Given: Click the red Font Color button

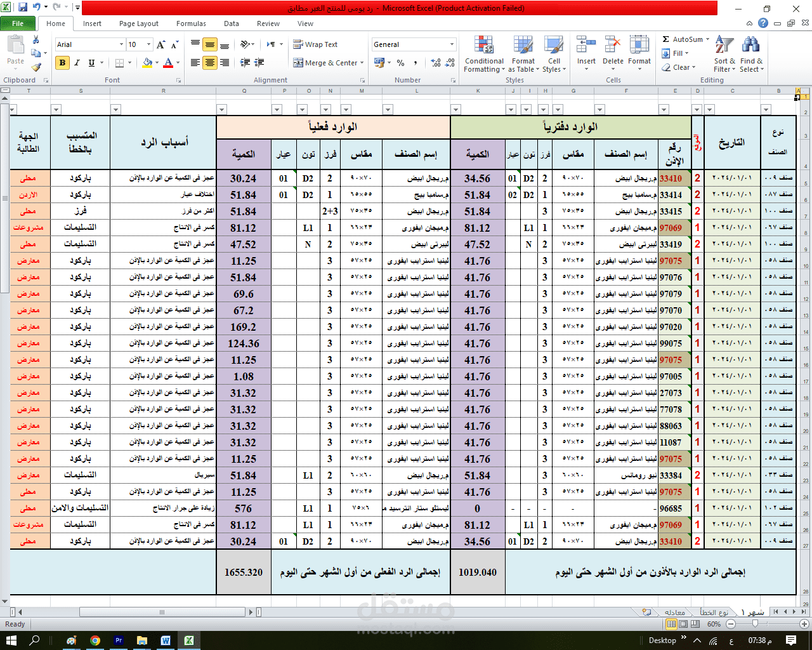Looking at the screenshot, I should coord(168,63).
